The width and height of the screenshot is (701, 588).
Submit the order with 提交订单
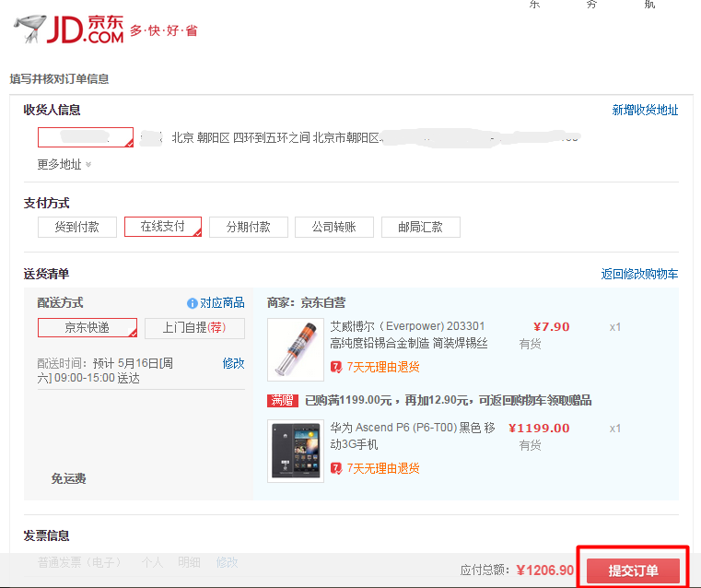tap(633, 570)
